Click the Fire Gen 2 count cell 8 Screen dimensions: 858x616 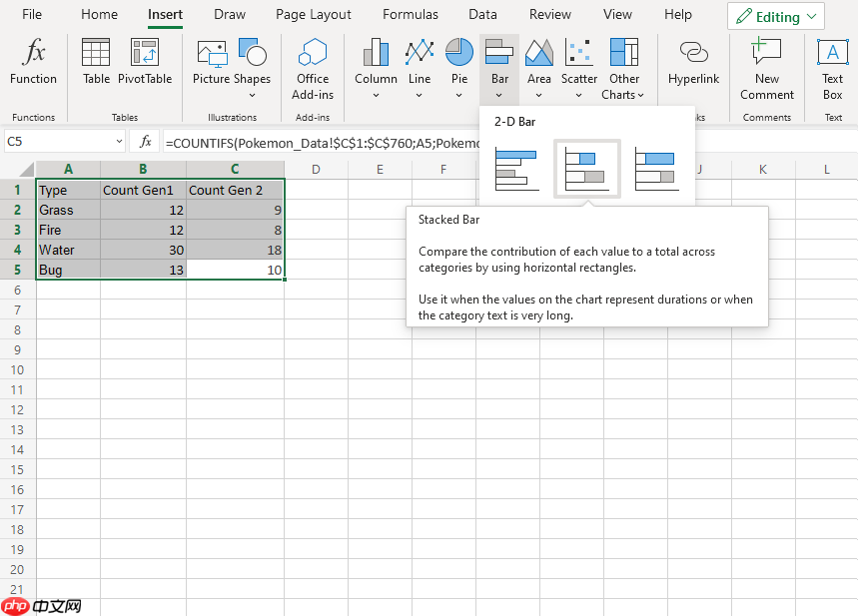(236, 230)
